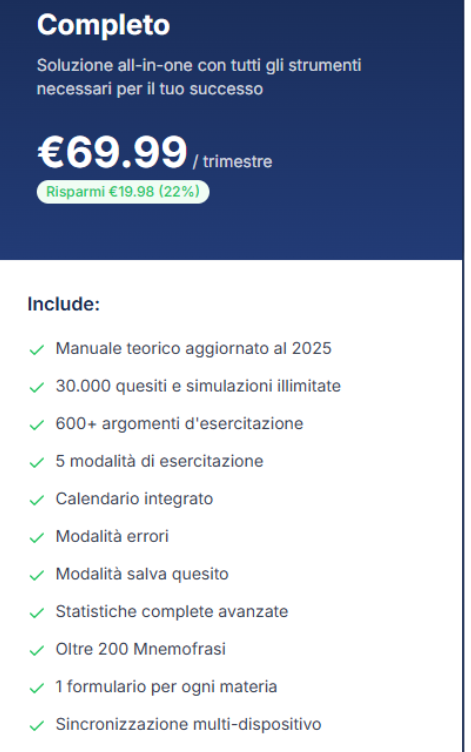This screenshot has width=471, height=752.
Task: Click checkmark beside Modalità salva quesito
Action: (x=36, y=576)
